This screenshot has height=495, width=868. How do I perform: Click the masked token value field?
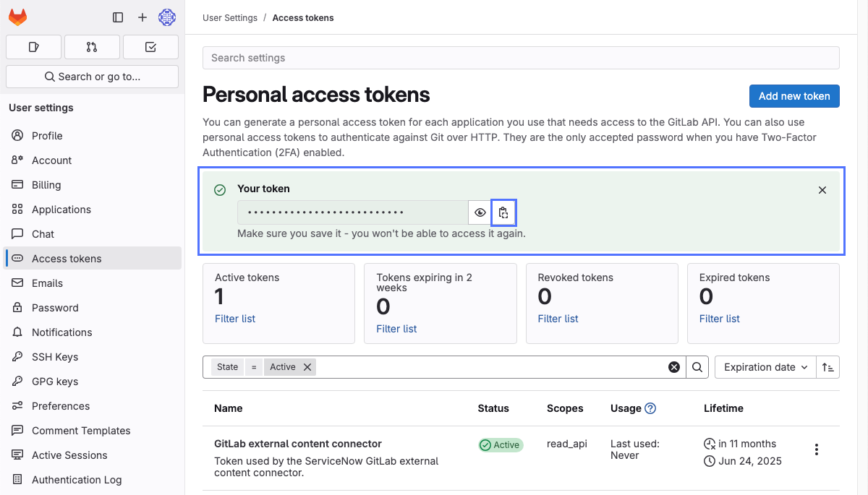[353, 212]
